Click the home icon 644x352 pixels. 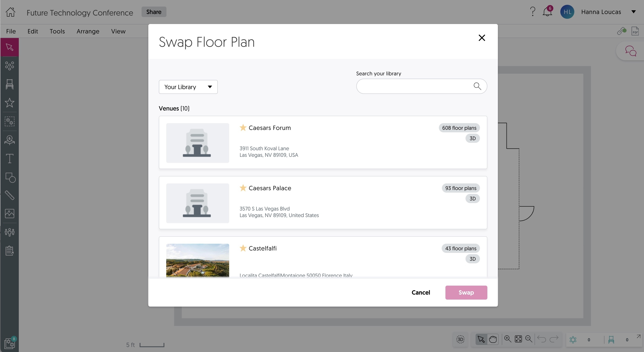(x=10, y=12)
